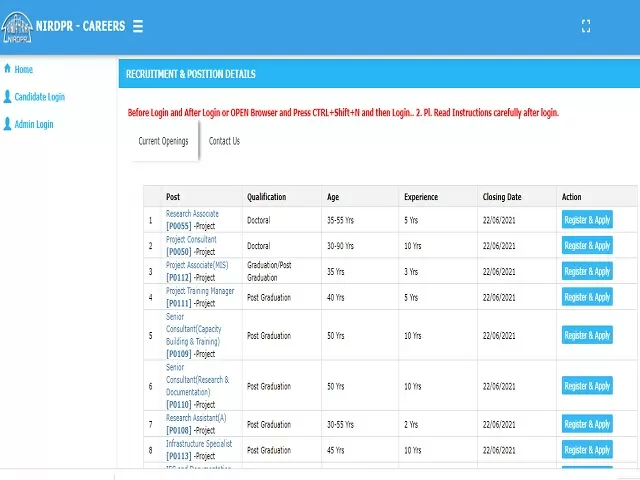Register & Apply for Senior Consultant P0109
Image resolution: width=640 pixels, height=480 pixels.
[587, 336]
